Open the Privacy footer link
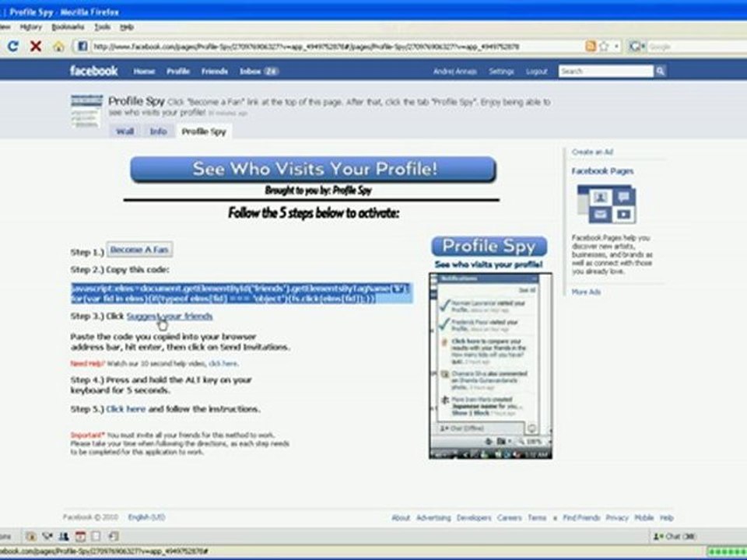The height and width of the screenshot is (560, 747). 617,518
